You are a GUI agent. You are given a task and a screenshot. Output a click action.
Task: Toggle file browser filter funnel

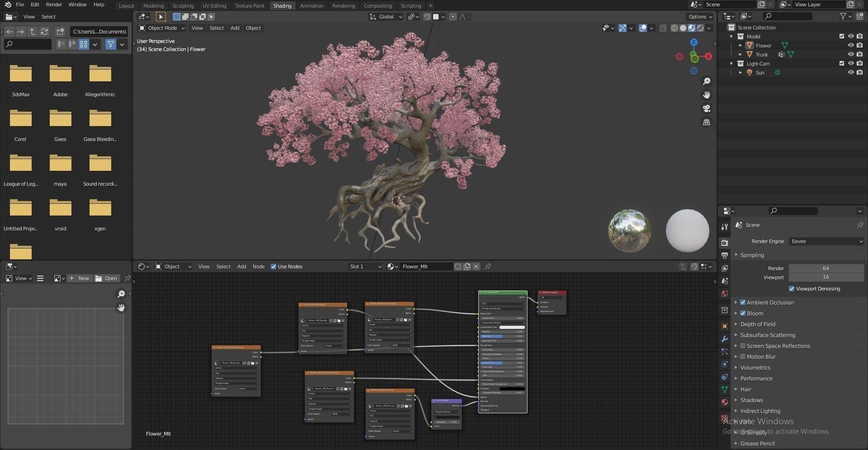(111, 44)
